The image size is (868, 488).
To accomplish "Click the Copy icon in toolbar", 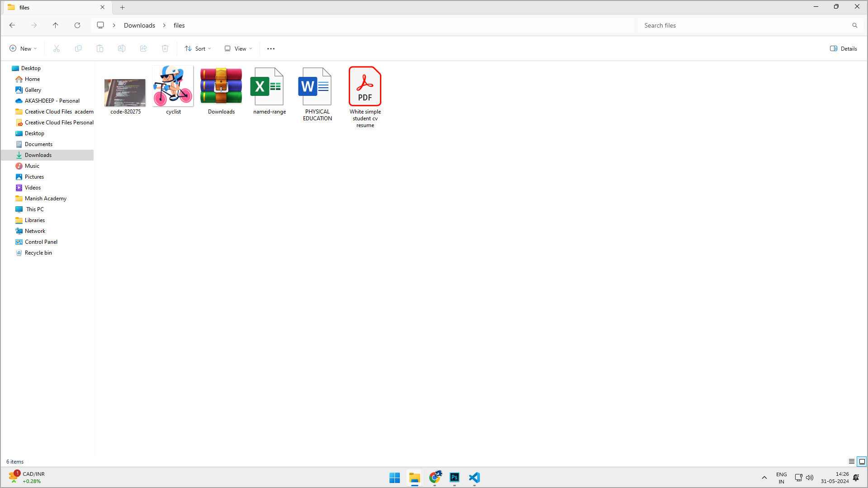I will pyautogui.click(x=78, y=49).
